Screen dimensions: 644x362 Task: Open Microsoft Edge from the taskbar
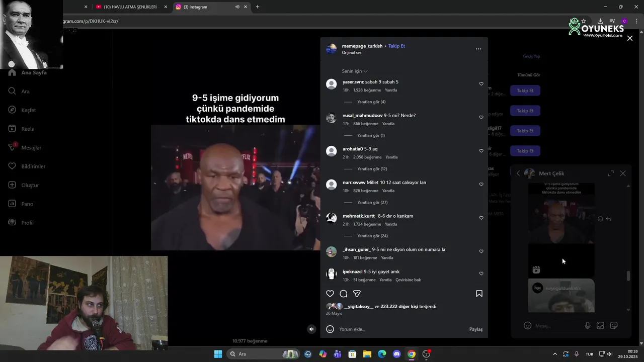coord(382,354)
